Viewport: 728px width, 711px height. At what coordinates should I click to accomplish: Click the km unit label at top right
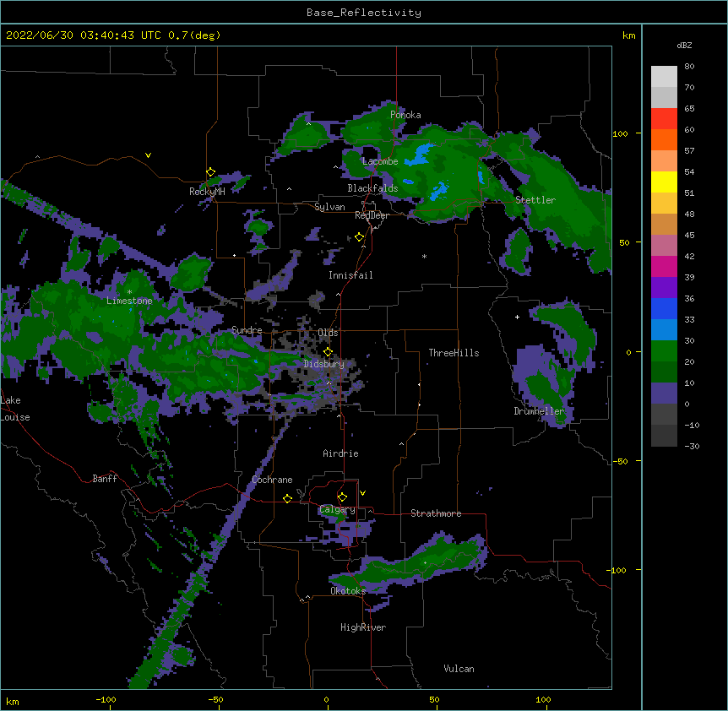click(x=628, y=35)
